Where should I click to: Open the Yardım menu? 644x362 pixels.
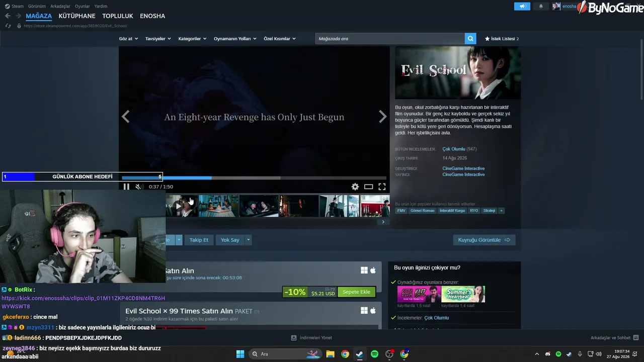point(101,7)
